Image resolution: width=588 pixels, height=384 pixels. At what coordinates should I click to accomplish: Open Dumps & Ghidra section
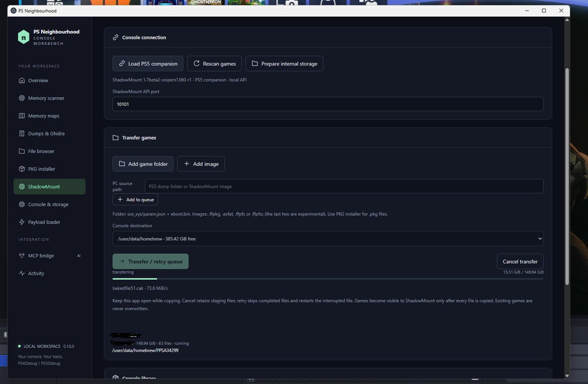49,133
